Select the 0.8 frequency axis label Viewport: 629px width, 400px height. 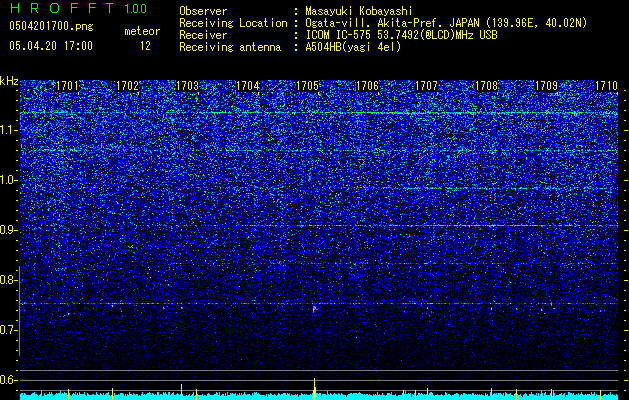click(x=9, y=280)
